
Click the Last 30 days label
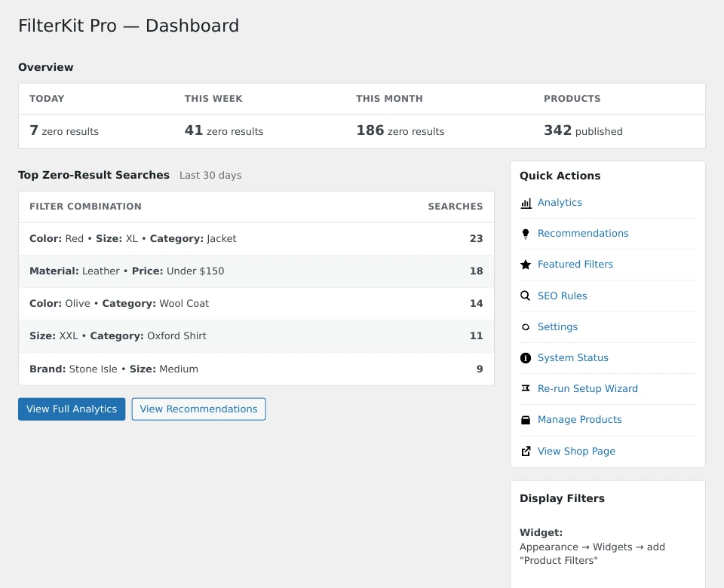pos(210,176)
